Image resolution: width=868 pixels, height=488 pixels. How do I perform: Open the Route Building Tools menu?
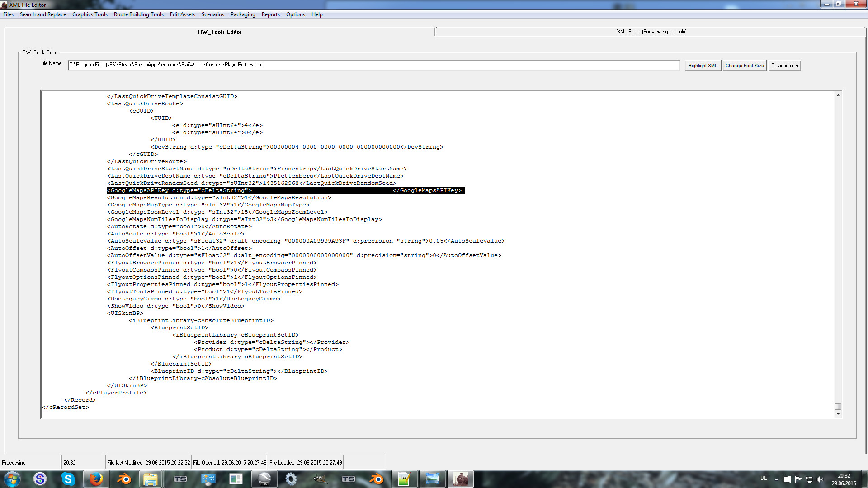pos(138,14)
